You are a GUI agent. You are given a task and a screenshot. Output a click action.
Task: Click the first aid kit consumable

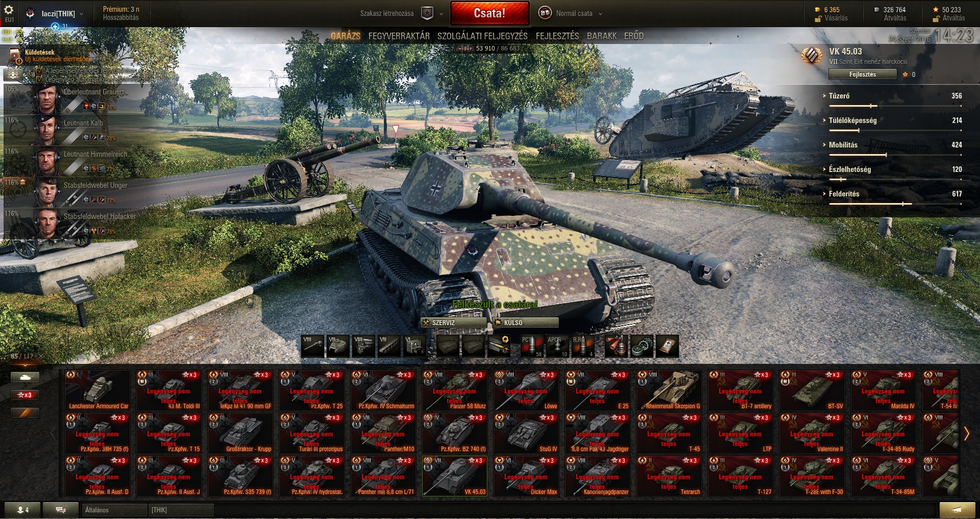[667, 346]
